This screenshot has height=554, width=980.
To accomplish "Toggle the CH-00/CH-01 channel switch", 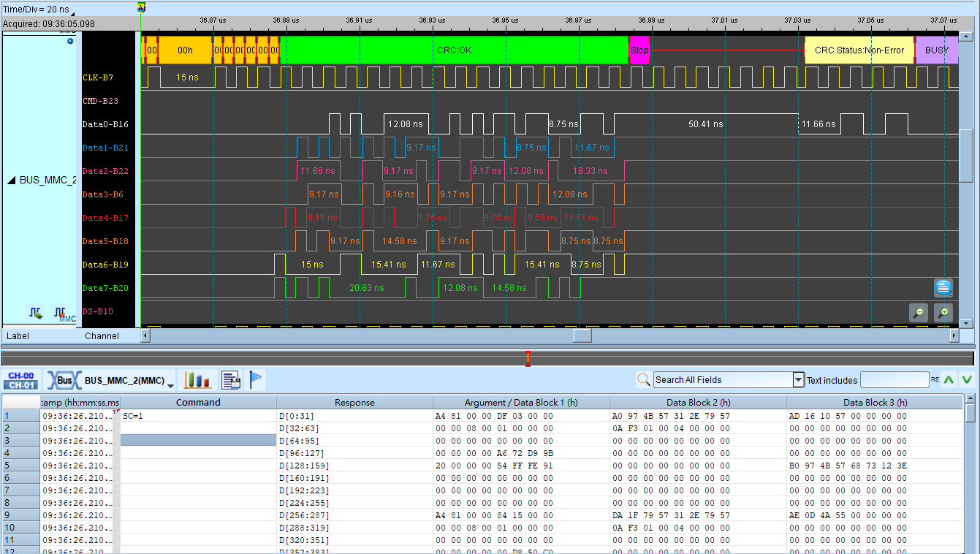I will (20, 380).
